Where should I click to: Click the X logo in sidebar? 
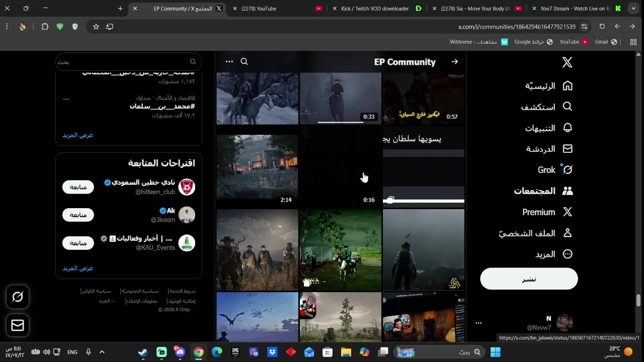pyautogui.click(x=567, y=62)
